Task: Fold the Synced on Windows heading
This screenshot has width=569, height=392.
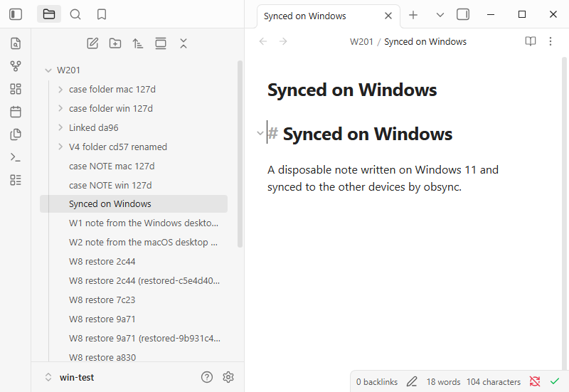Action: point(260,133)
